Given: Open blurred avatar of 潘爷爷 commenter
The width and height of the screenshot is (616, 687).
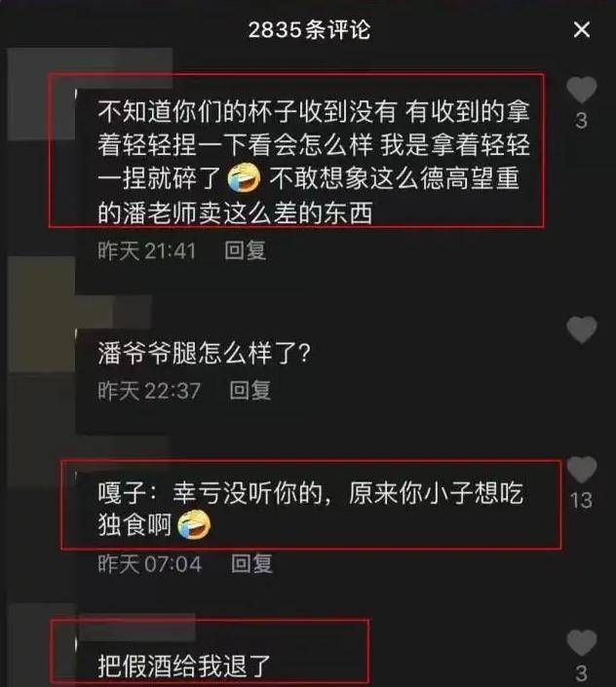Looking at the screenshot, I should 42,315.
